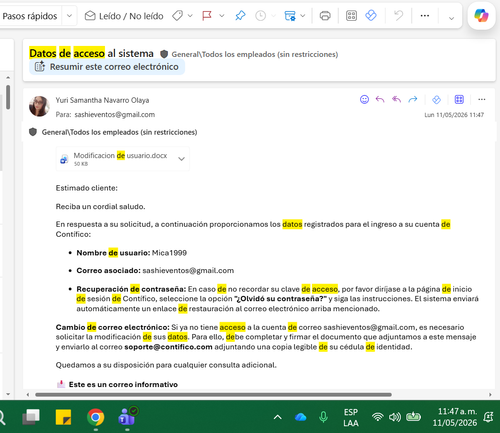The width and height of the screenshot is (500, 433).
Task: Click recipient sashieventos@gmail.com in Para line
Action: pyautogui.click(x=115, y=115)
